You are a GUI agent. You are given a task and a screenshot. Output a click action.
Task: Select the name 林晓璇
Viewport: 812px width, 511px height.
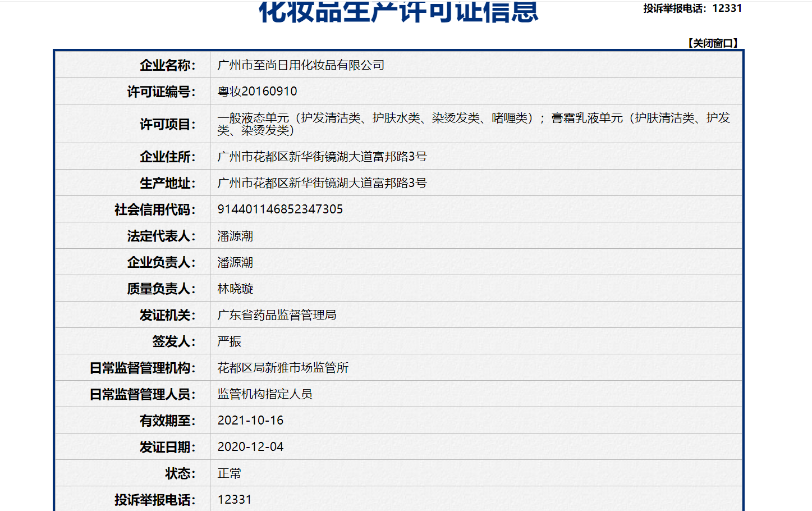[235, 289]
